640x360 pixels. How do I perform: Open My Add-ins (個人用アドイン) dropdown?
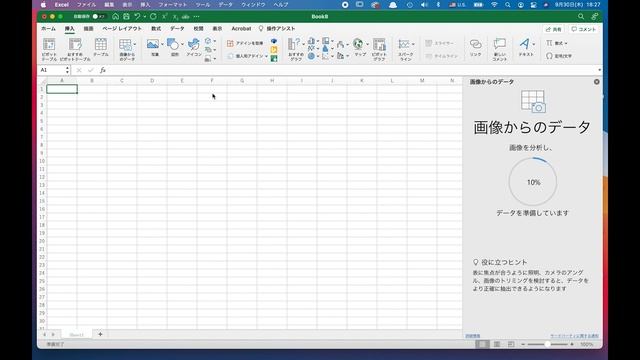[x=247, y=56]
